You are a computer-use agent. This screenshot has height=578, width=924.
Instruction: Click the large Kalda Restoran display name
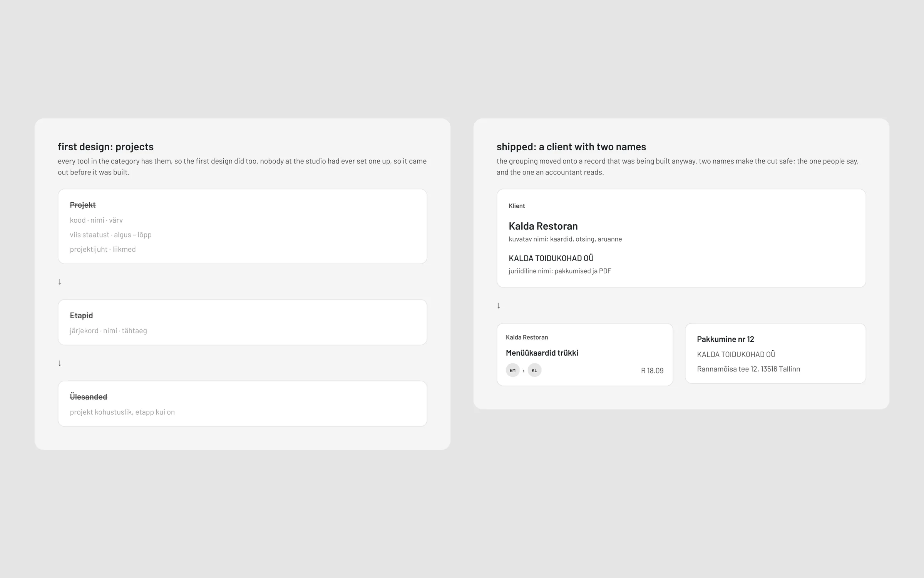(543, 226)
